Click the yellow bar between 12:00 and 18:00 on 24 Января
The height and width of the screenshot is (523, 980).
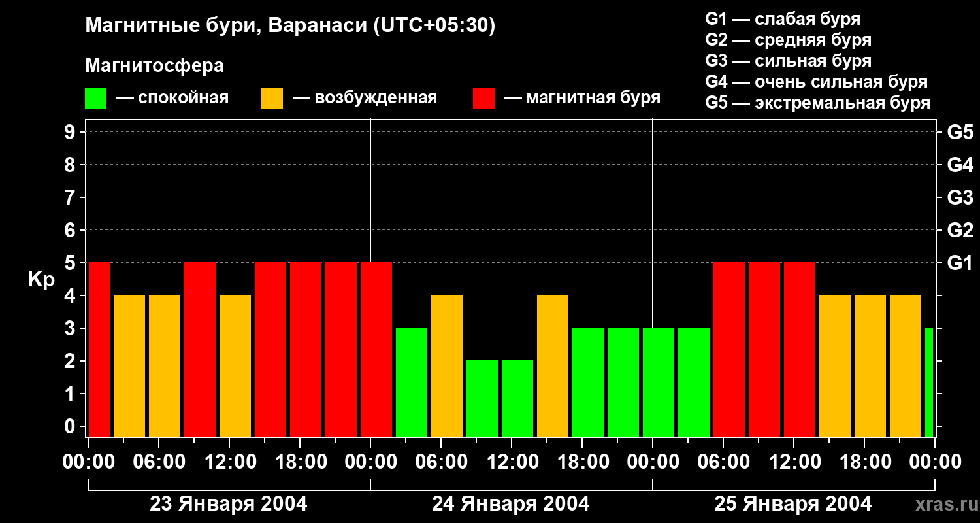[553, 366]
